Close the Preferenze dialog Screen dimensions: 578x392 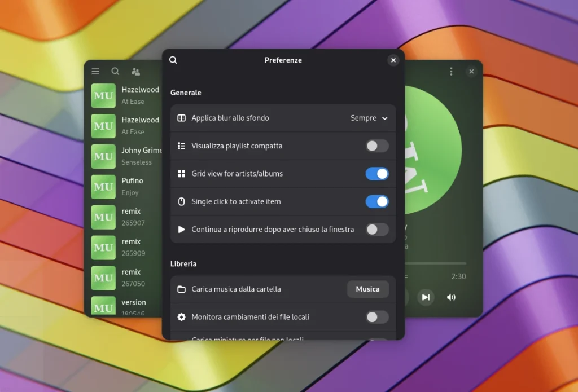tap(393, 60)
